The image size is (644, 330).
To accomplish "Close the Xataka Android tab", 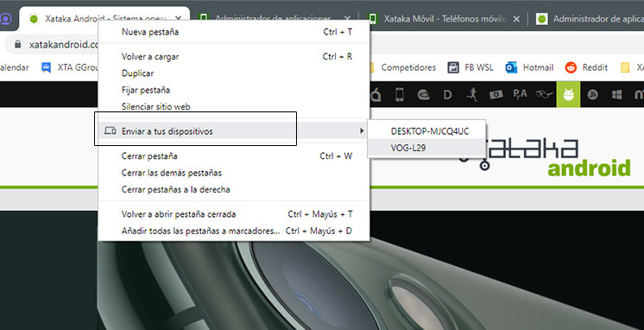I will click(x=178, y=18).
